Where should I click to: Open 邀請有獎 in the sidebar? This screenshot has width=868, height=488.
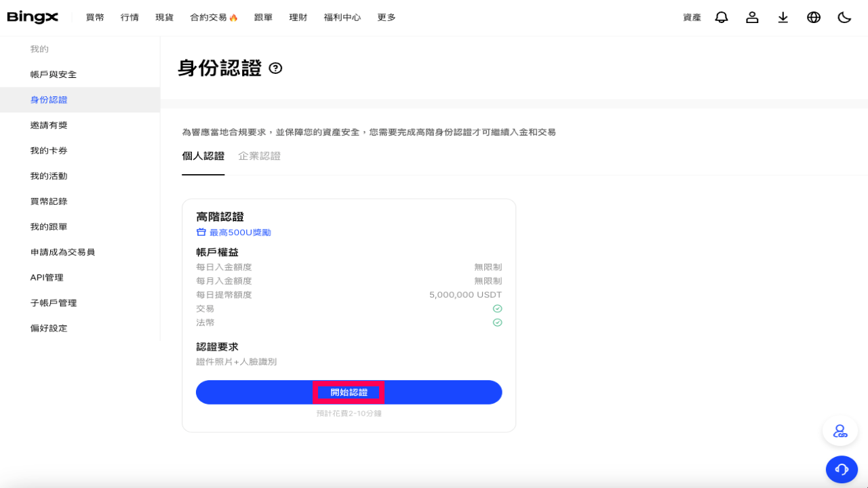pyautogui.click(x=49, y=125)
